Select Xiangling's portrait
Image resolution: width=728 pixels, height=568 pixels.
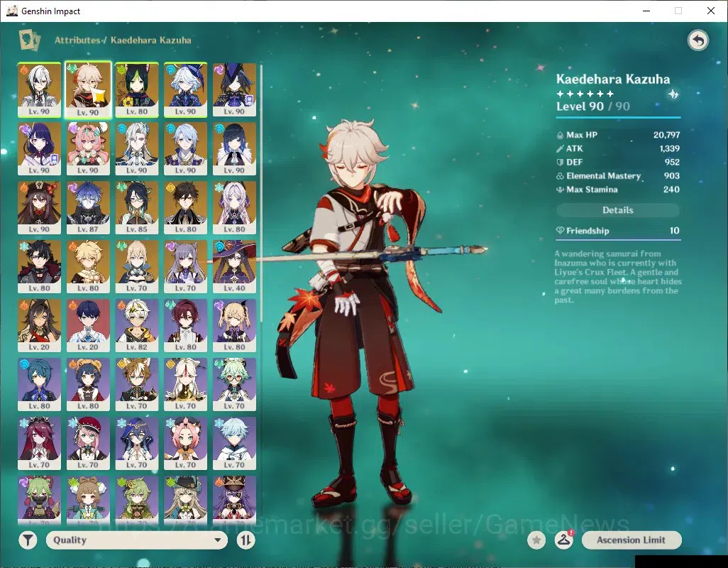[x=88, y=385]
